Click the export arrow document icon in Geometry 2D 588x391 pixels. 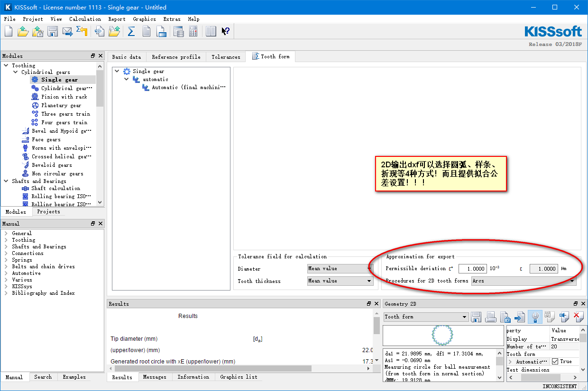pyautogui.click(x=521, y=317)
